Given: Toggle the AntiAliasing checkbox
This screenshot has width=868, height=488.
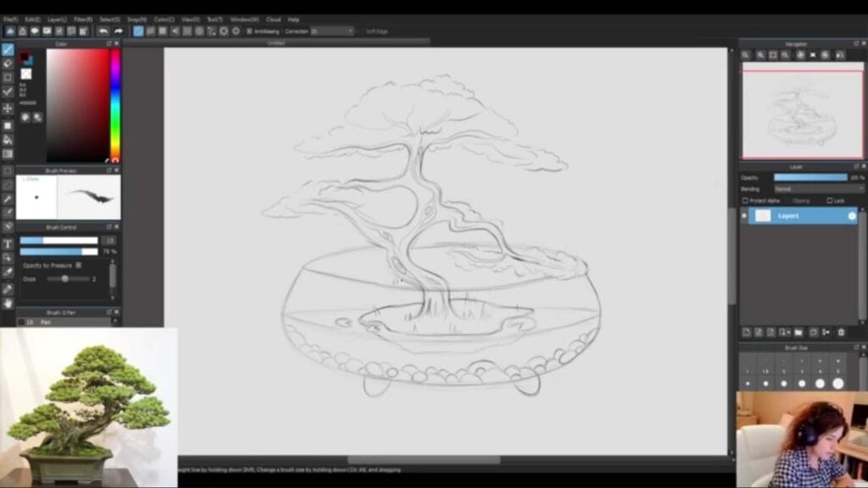Looking at the screenshot, I should [x=249, y=31].
